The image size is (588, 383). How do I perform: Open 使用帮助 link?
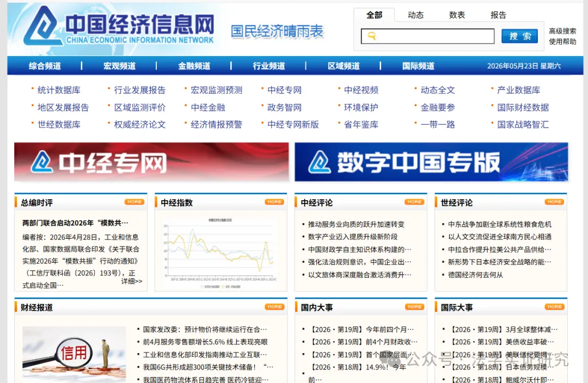[x=562, y=41]
